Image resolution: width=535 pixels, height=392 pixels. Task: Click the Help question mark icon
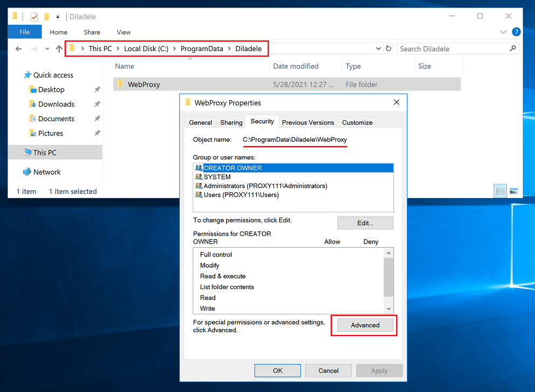point(516,32)
